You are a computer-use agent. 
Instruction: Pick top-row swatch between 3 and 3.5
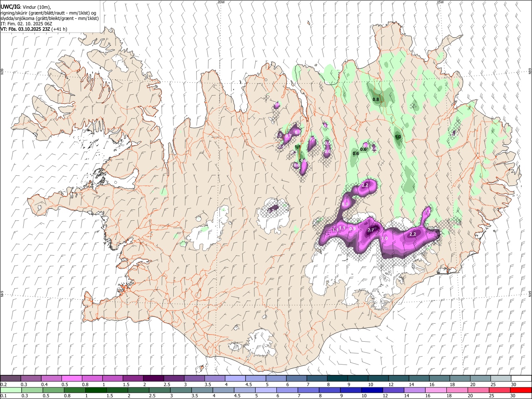pyautogui.click(x=194, y=379)
